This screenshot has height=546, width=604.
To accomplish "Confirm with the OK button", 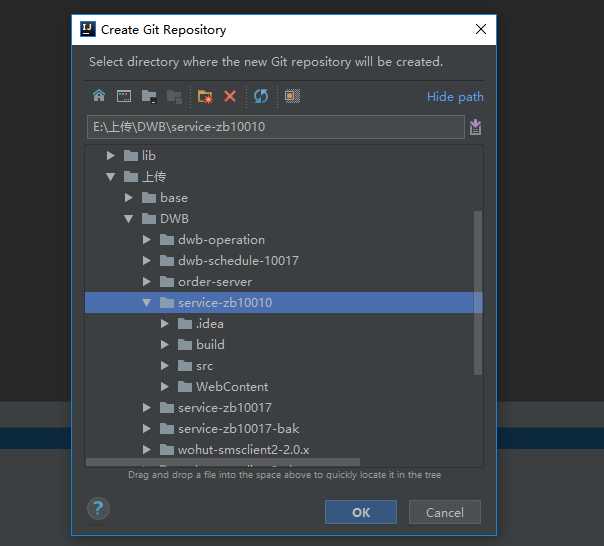I will (x=361, y=512).
